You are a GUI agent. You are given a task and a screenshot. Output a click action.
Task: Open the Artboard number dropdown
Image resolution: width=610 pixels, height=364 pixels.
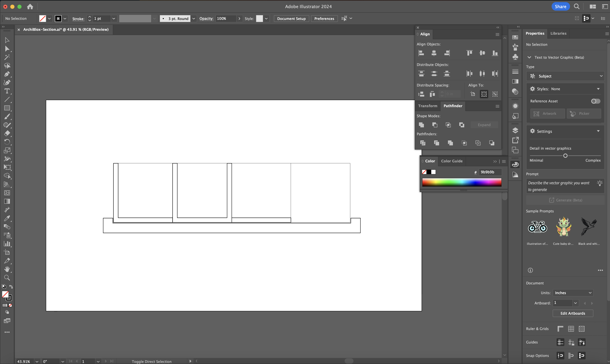pyautogui.click(x=575, y=303)
